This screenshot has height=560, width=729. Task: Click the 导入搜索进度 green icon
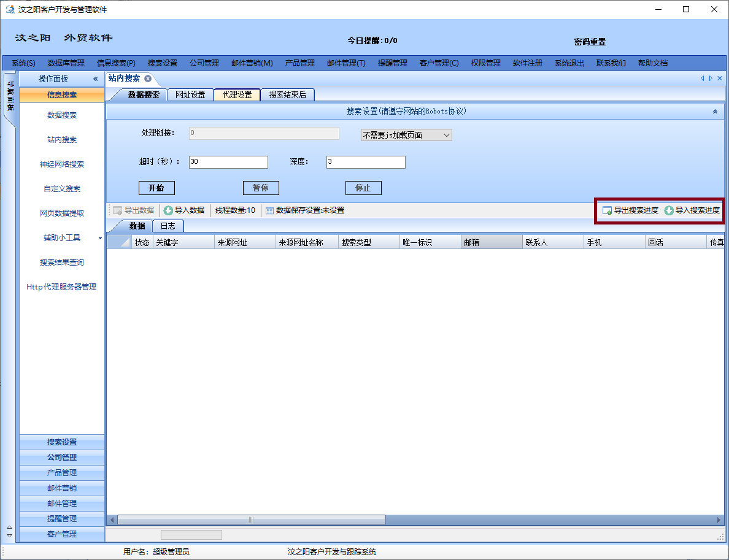point(669,210)
